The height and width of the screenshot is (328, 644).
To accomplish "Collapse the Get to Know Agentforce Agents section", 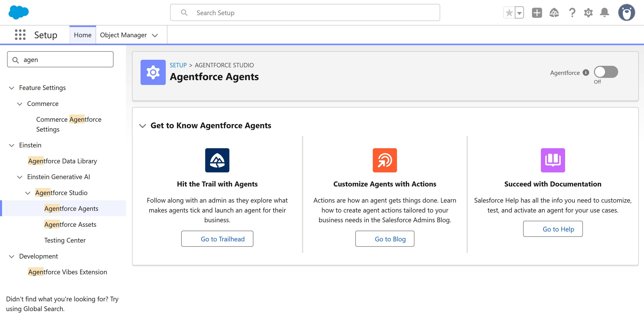I will click(x=143, y=126).
